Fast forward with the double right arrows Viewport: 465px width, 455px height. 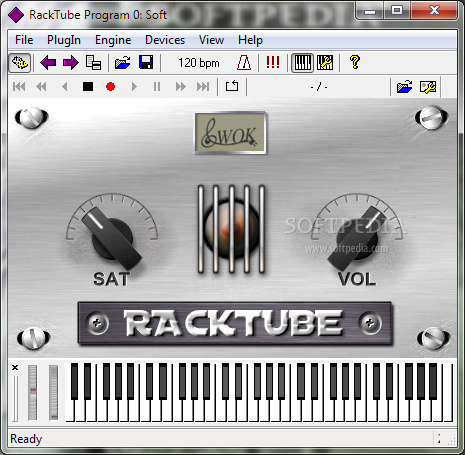pos(180,87)
